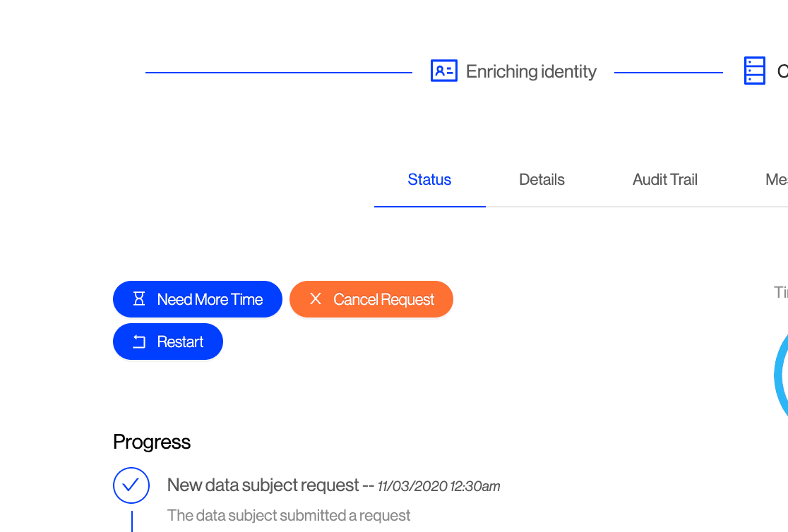Viewport: 788px width, 532px height.
Task: Click the X icon on Cancel Request
Action: [x=316, y=299]
